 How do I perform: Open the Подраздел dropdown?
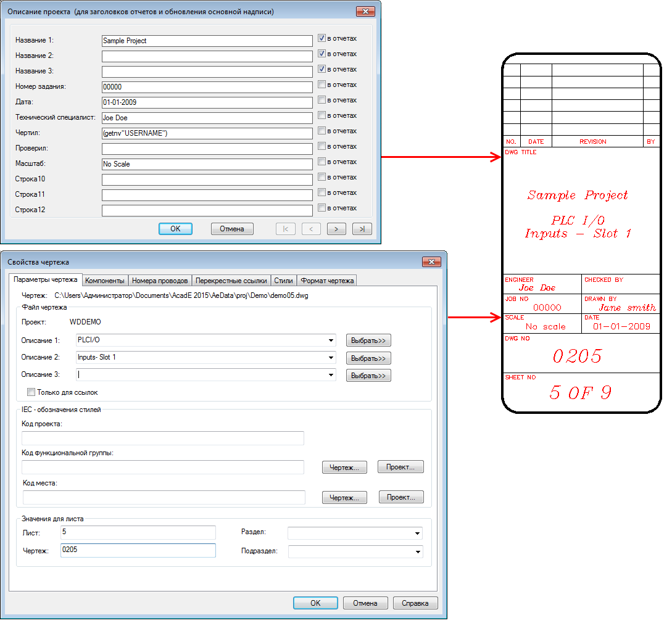417,552
